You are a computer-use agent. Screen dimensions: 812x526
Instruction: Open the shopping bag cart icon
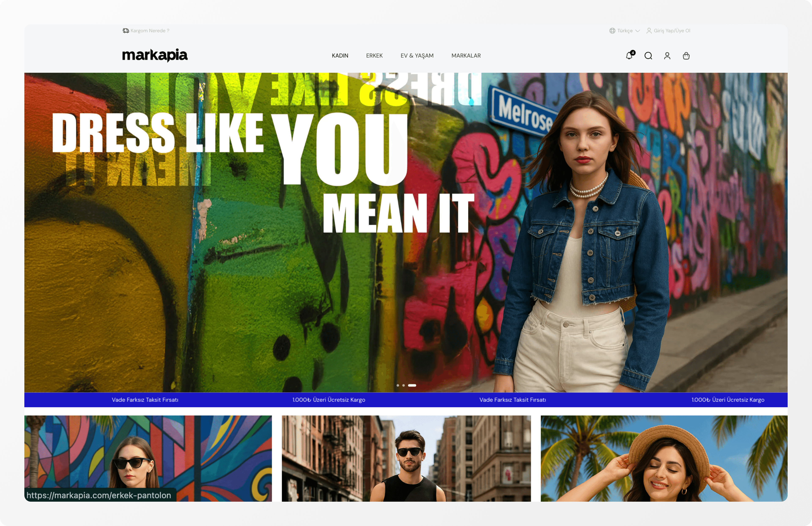click(686, 56)
